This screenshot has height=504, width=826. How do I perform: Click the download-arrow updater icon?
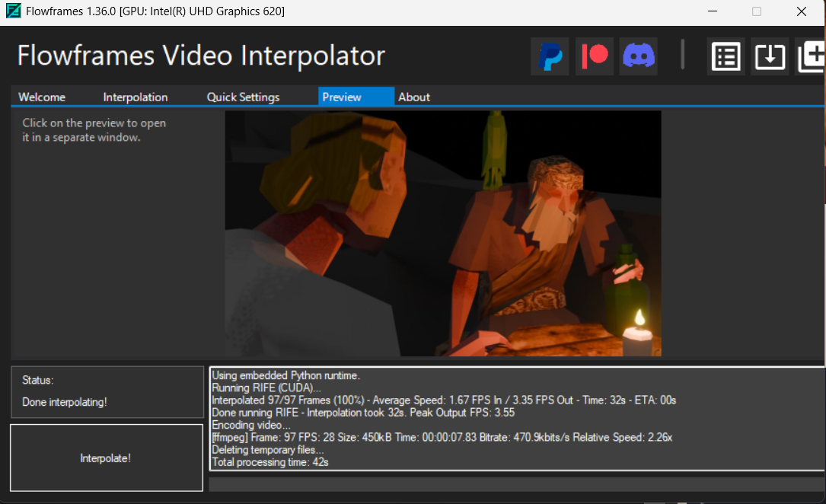[770, 56]
